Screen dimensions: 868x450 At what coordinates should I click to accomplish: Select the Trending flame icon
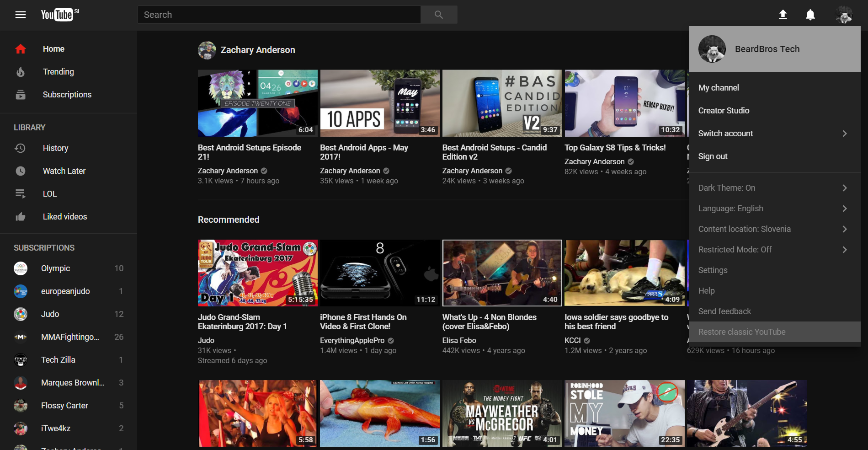coord(21,71)
